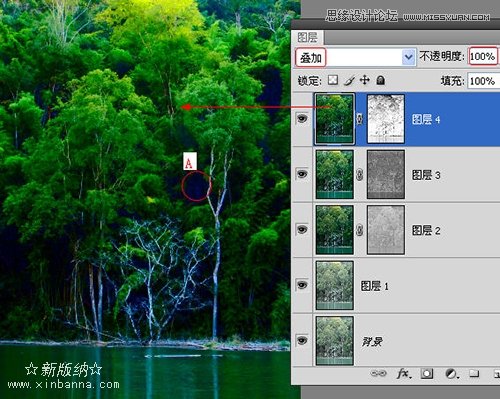Hide 图层 2 with its eye icon

pyautogui.click(x=302, y=229)
